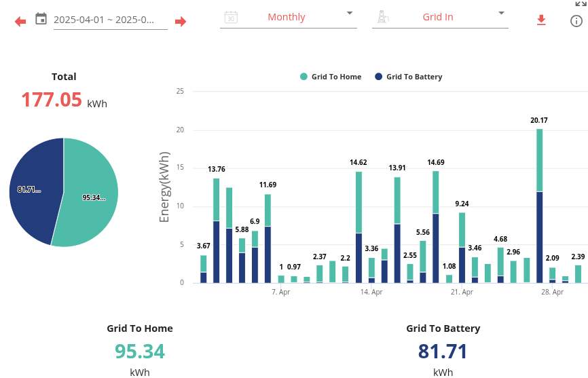Click the Energy(kWh) axis title

click(x=164, y=187)
